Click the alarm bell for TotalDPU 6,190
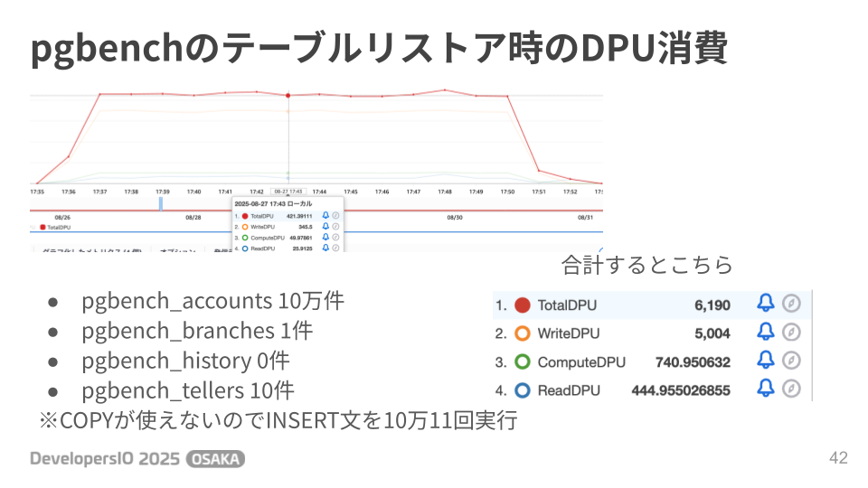868x488 pixels. click(x=765, y=303)
